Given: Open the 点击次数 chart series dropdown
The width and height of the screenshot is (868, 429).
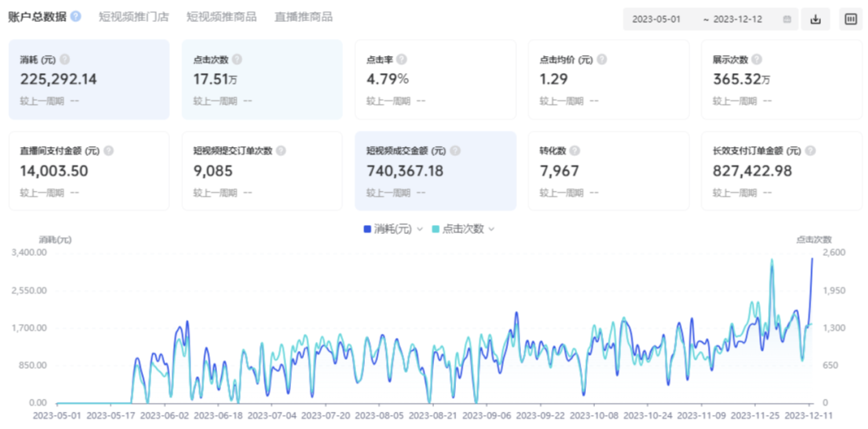Looking at the screenshot, I should click(x=490, y=229).
